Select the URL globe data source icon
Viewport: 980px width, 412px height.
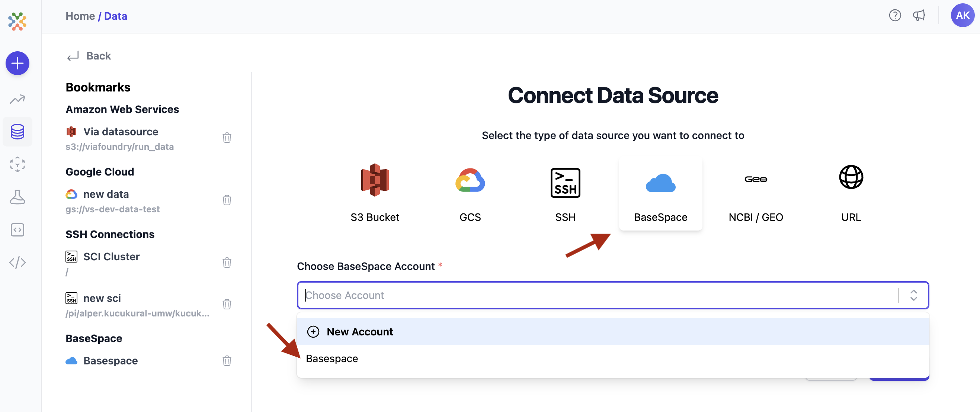851,177
